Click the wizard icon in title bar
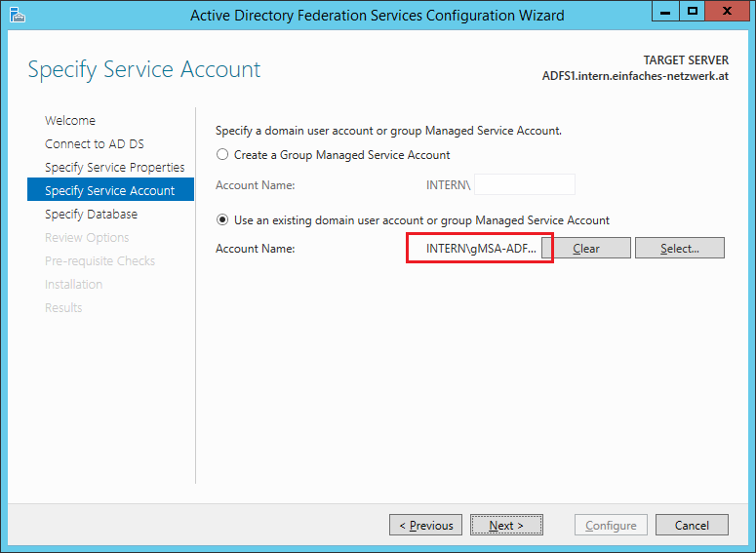 coord(17,15)
